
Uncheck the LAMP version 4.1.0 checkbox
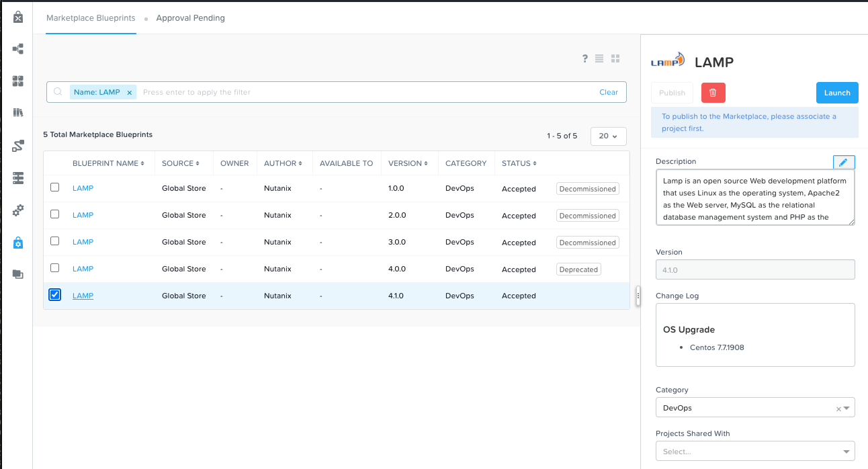click(55, 295)
